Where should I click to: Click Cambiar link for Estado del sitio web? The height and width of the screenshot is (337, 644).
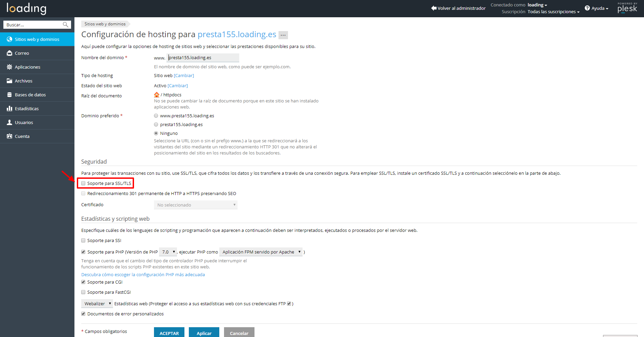178,86
